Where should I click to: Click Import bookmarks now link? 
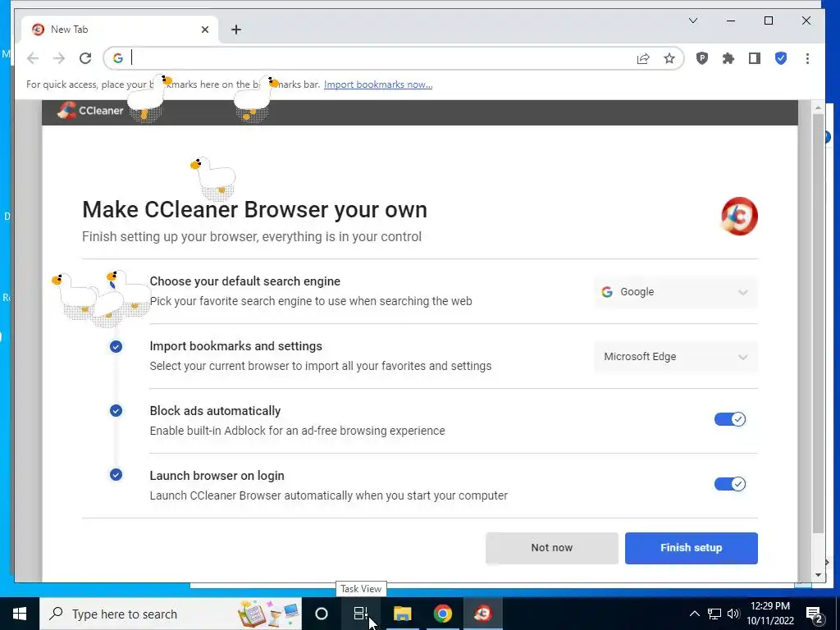(x=378, y=84)
